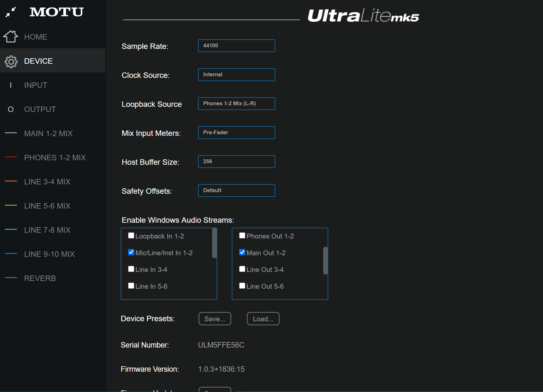543x392 pixels.
Task: Enable Line Out 3-4 stream
Action: [x=242, y=269]
